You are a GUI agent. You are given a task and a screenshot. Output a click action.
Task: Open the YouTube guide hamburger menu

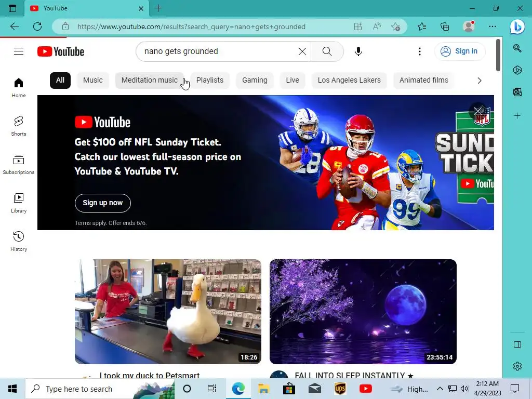click(19, 51)
